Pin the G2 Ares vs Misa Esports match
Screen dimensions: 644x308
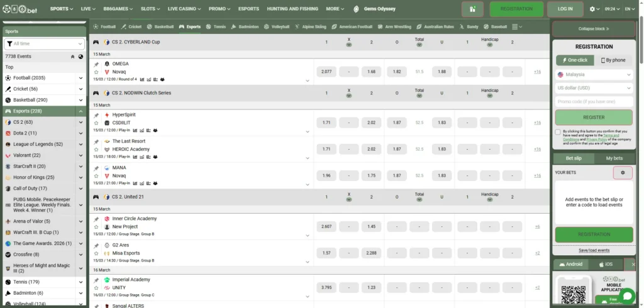click(96, 246)
